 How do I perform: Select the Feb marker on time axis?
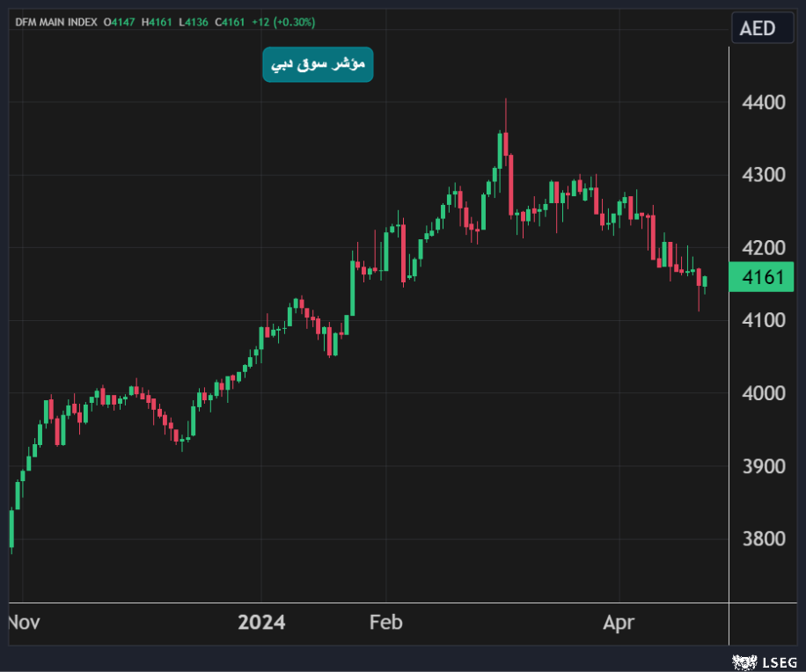tap(385, 623)
